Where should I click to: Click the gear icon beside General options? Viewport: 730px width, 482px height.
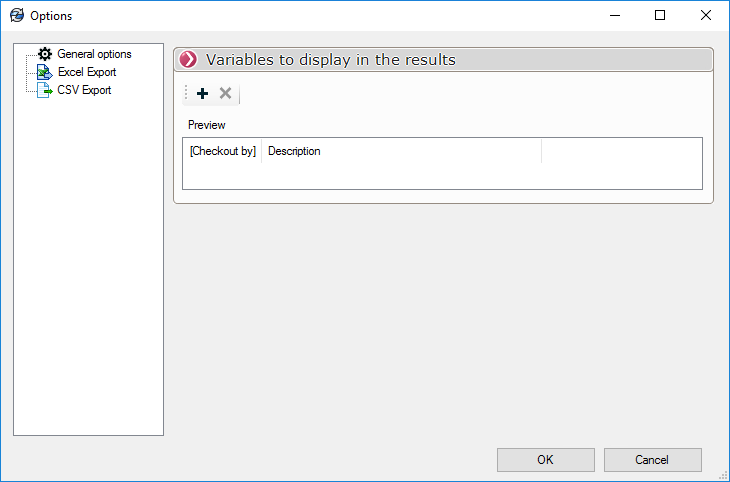tap(44, 54)
